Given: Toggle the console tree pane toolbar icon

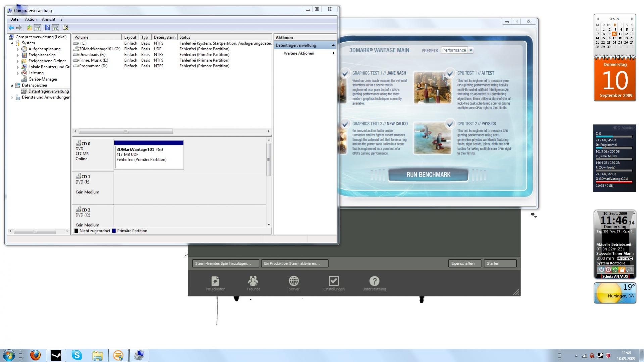Looking at the screenshot, I should (x=38, y=28).
